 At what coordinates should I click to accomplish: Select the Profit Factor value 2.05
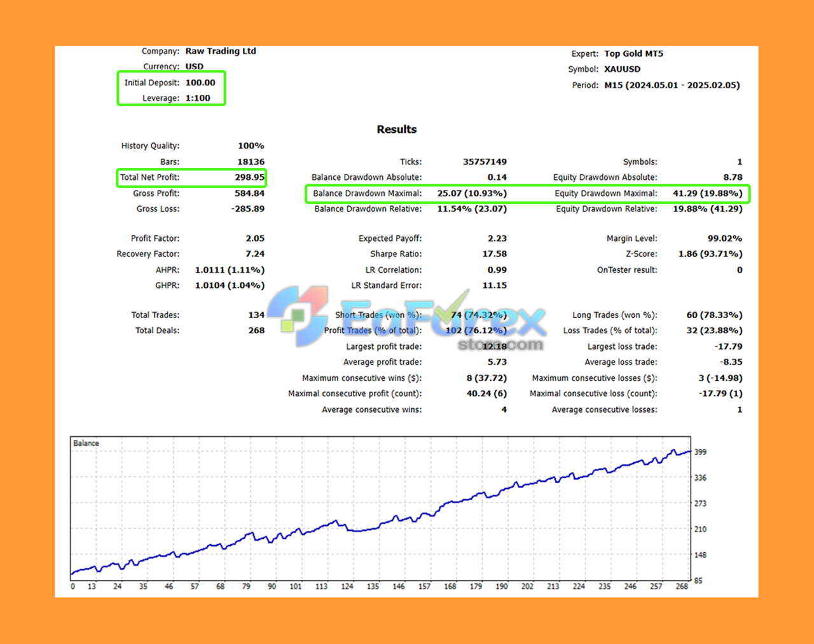click(255, 238)
